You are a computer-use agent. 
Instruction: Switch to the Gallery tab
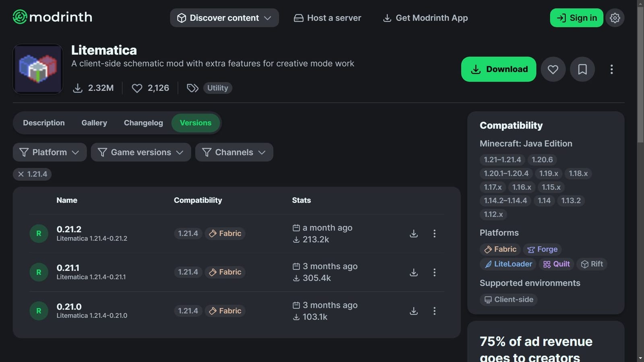coord(94,123)
